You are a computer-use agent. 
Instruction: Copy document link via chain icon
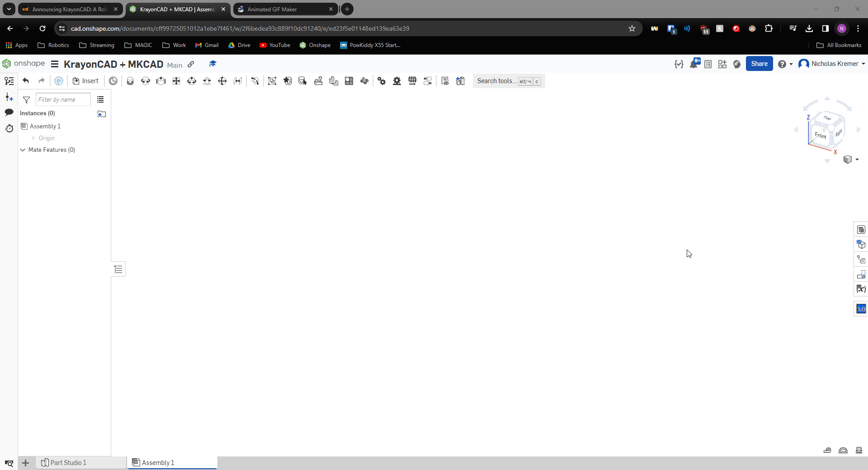point(191,64)
